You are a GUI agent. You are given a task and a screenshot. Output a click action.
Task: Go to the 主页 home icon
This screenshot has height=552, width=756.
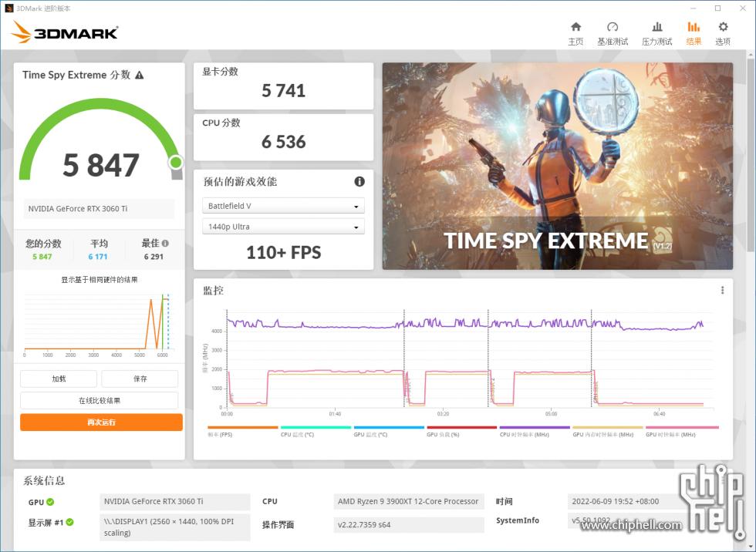click(575, 27)
